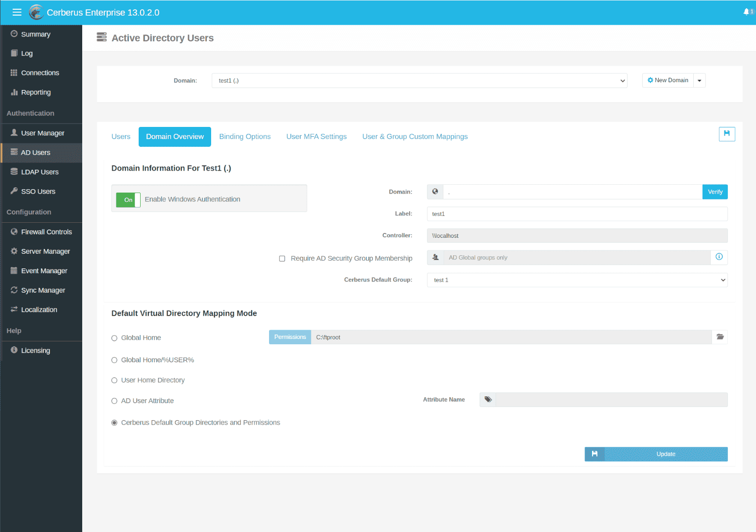This screenshot has width=756, height=532.
Task: Click the Log sidebar icon
Action: click(x=14, y=53)
